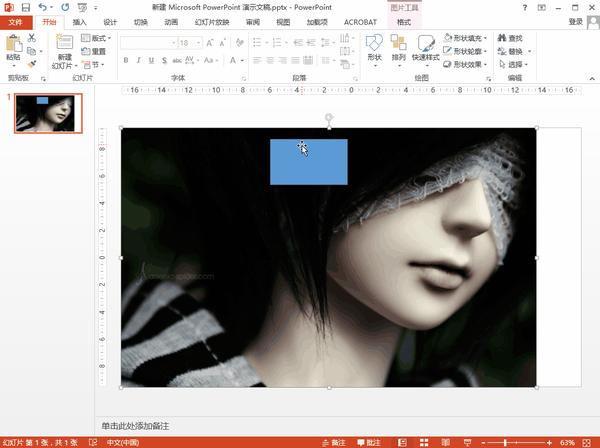This screenshot has height=448, width=600.
Task: Click the Align Left paragraph icon
Action: click(x=258, y=60)
